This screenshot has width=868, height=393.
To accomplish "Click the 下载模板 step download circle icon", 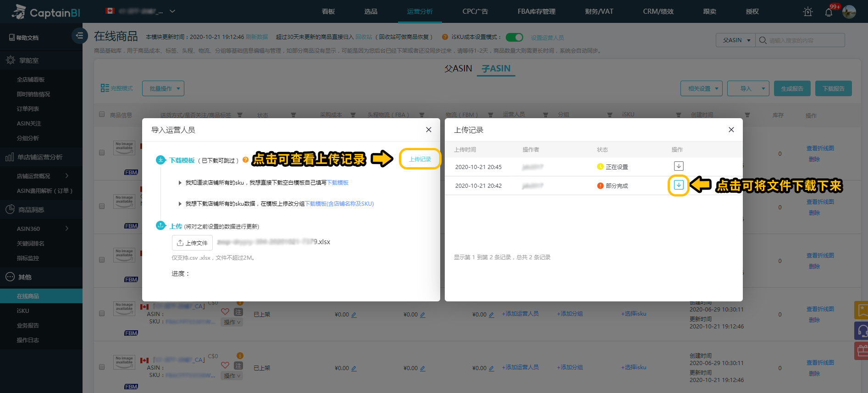I will 160,160.
